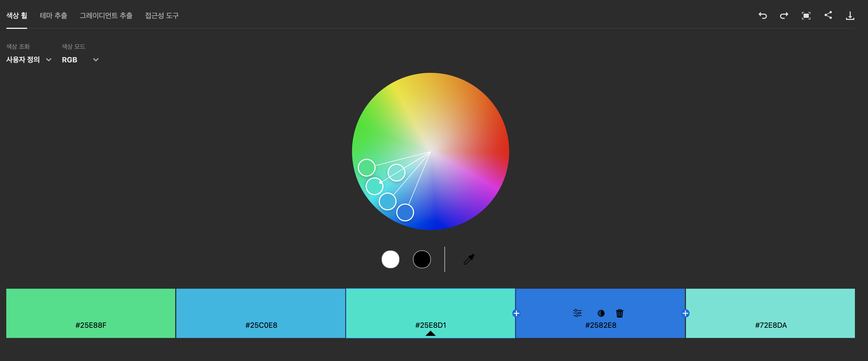868x361 pixels.
Task: Click the light teal handle nearest wheel center
Action: pos(396,173)
